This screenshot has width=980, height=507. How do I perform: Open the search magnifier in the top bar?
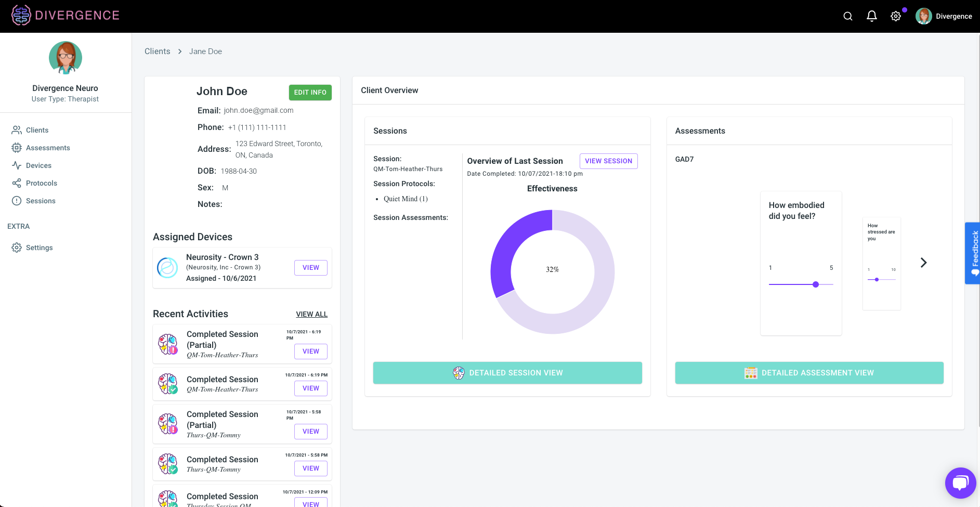tap(847, 16)
